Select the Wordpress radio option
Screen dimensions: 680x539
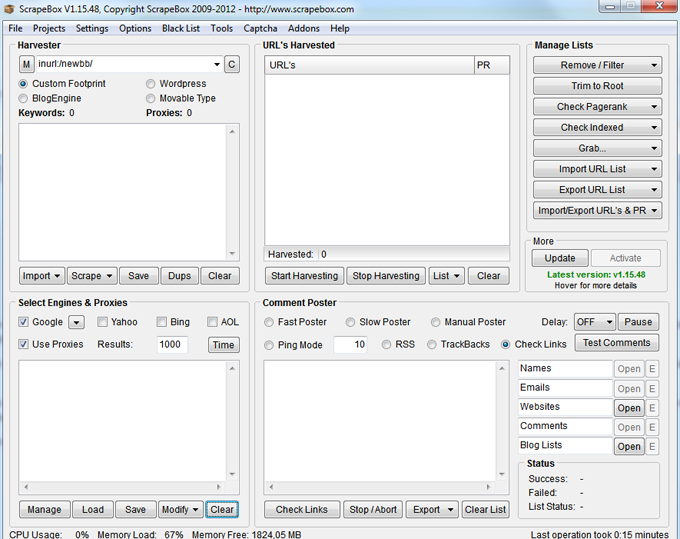coord(150,84)
